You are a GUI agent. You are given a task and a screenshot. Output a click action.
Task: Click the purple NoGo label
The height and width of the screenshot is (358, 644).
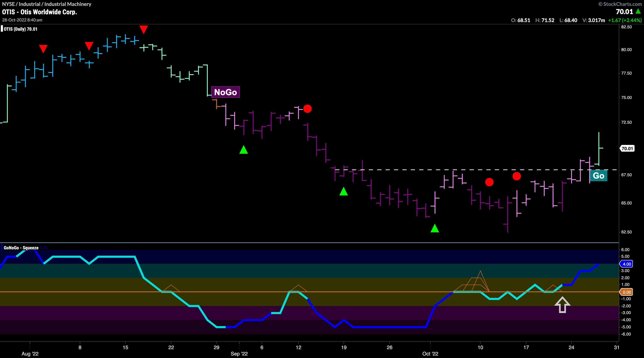click(x=226, y=92)
